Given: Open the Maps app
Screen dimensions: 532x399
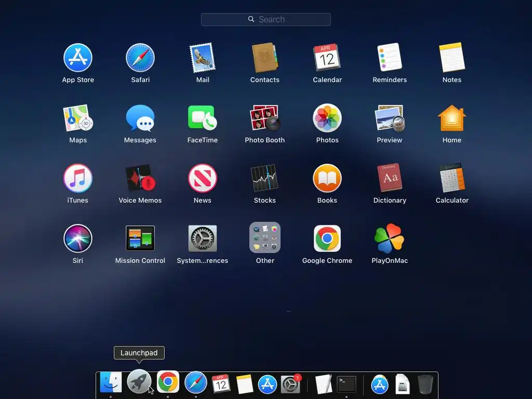Looking at the screenshot, I should 78,118.
